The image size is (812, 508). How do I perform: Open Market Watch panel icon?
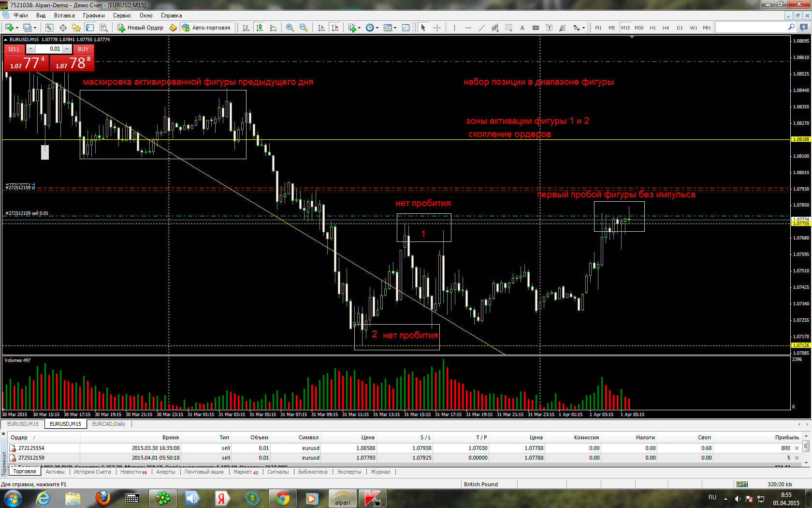pyautogui.click(x=49, y=28)
